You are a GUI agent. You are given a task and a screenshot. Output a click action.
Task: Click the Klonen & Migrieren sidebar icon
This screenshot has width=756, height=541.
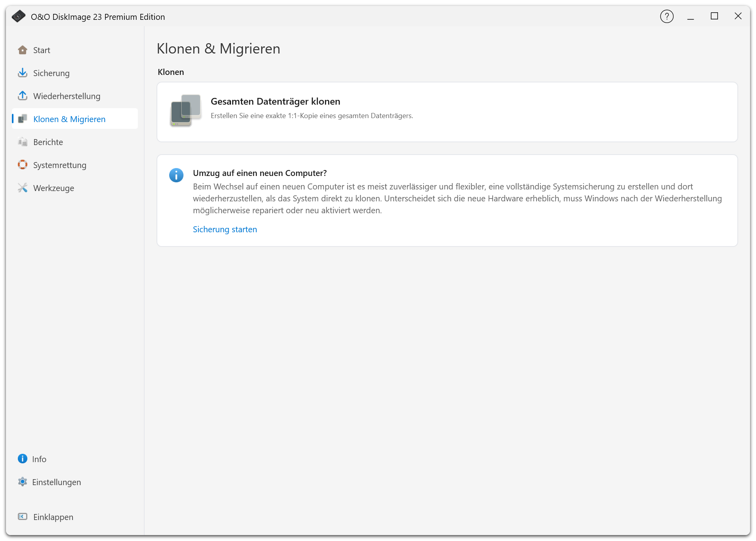[23, 119]
